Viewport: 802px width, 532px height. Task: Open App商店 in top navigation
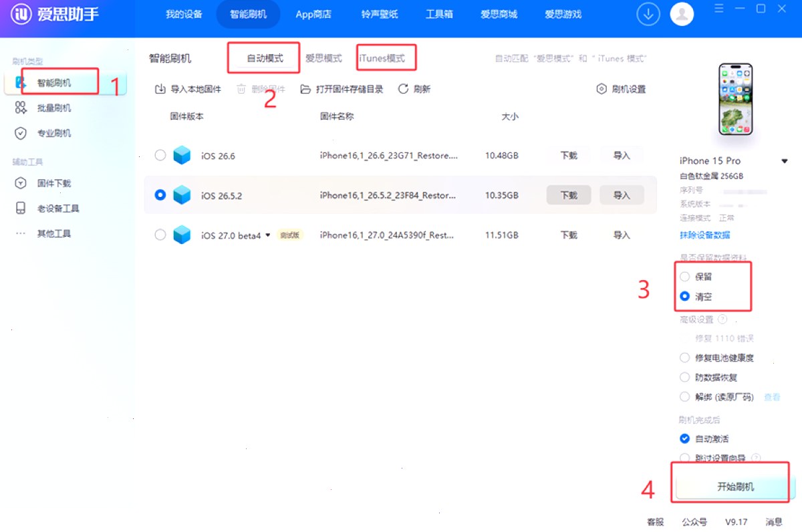pos(313,14)
